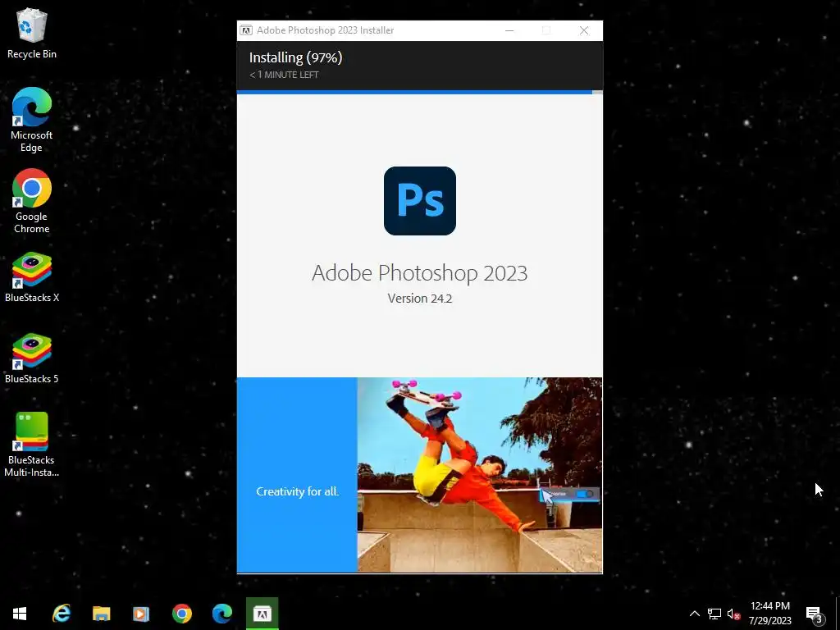Click the 'Installing (97%)' status text
The image size is (840, 630).
point(295,57)
